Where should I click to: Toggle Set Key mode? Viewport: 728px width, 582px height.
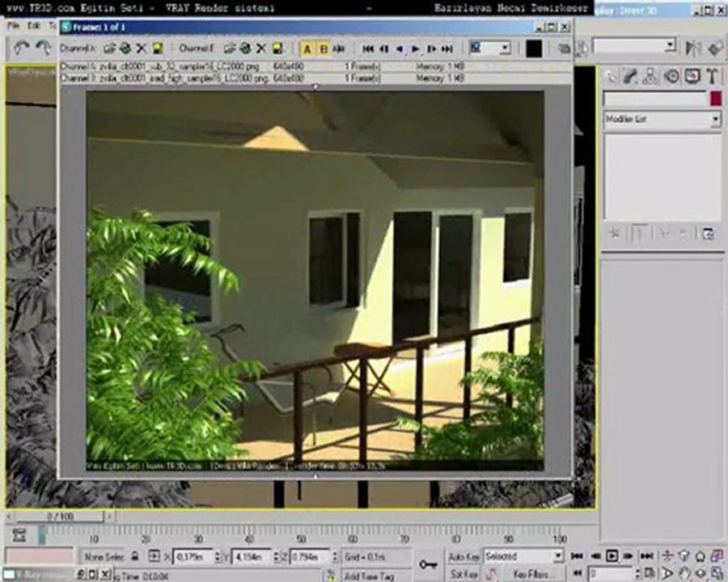(463, 575)
